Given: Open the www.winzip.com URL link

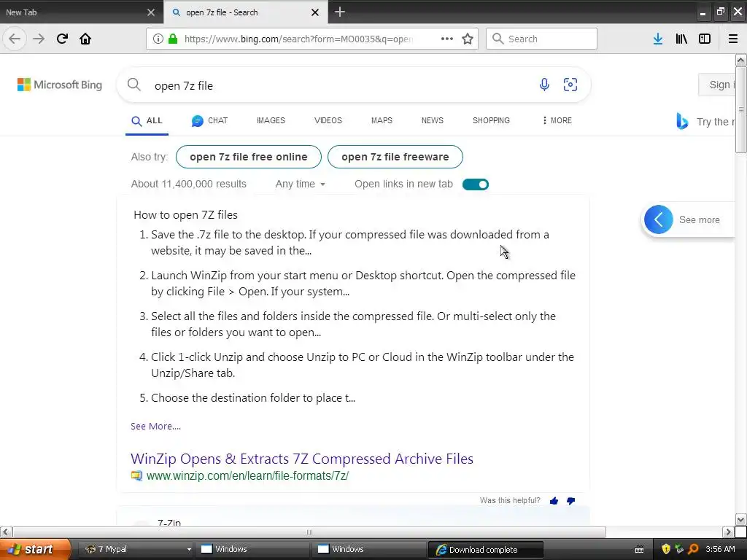Looking at the screenshot, I should (248, 475).
